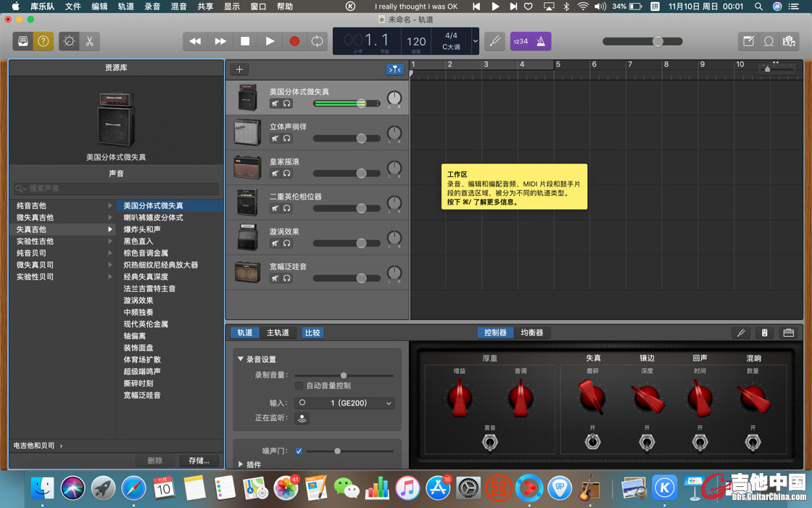
Task: Open the Media Browser icon
Action: [x=789, y=41]
